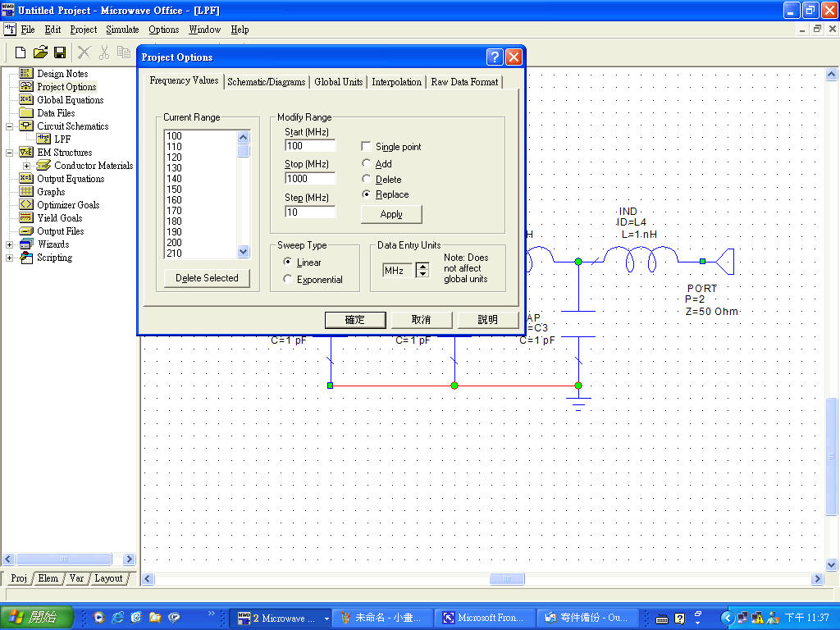The image size is (840, 630).
Task: Switch to Global Units tab
Action: click(x=339, y=82)
